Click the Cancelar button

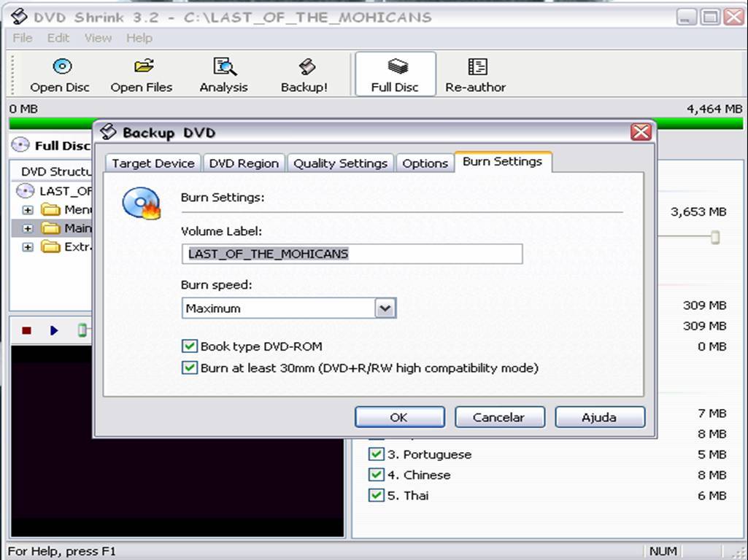(x=499, y=418)
